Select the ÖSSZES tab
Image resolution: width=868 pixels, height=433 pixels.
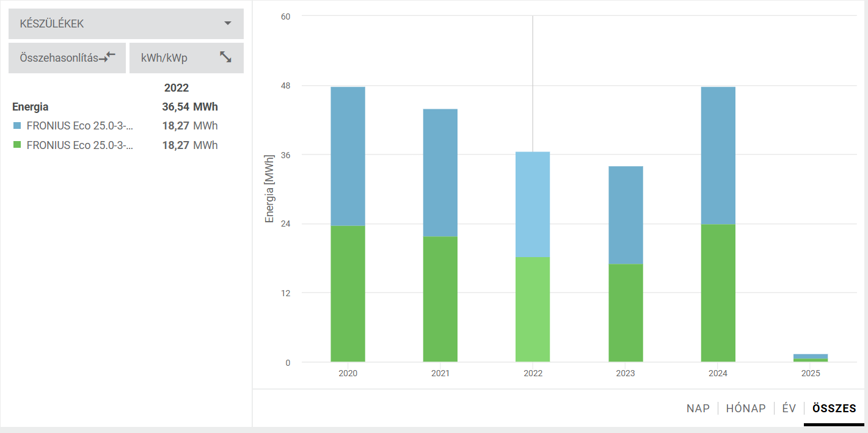coord(834,409)
